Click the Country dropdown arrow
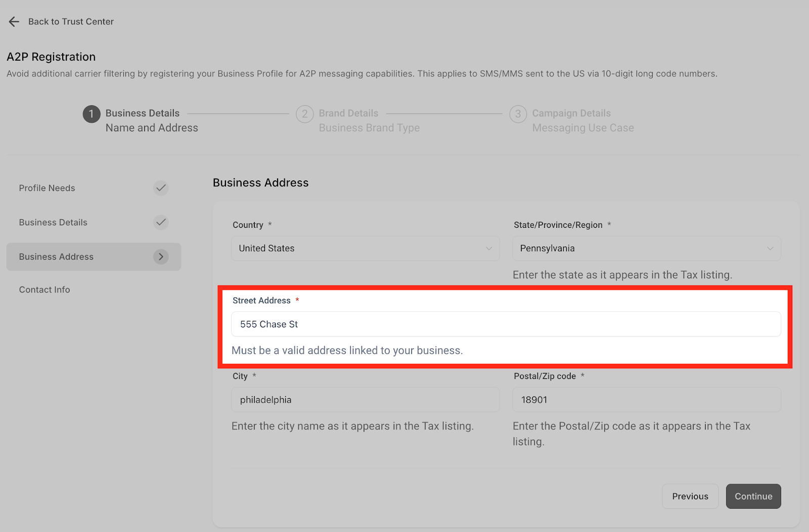The image size is (809, 532). [489, 249]
